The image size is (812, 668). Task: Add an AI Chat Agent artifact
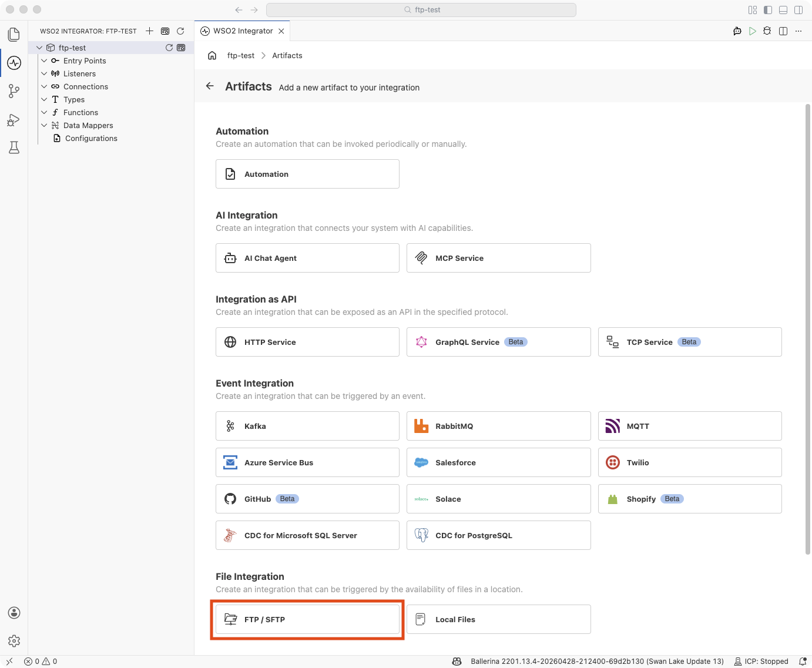tap(307, 258)
